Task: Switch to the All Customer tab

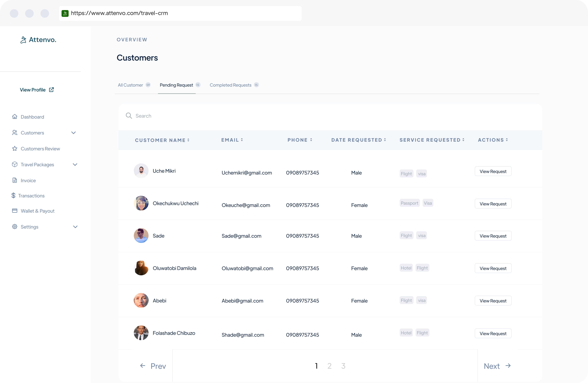Action: coord(134,85)
